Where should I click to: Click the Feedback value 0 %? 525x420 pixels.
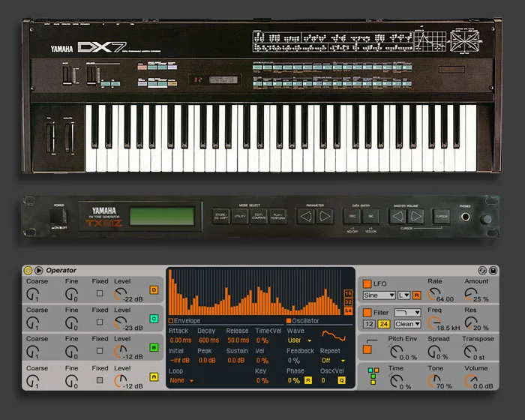[294, 361]
